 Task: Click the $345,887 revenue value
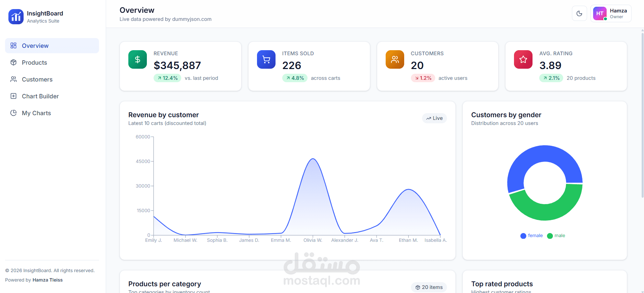[x=177, y=65]
